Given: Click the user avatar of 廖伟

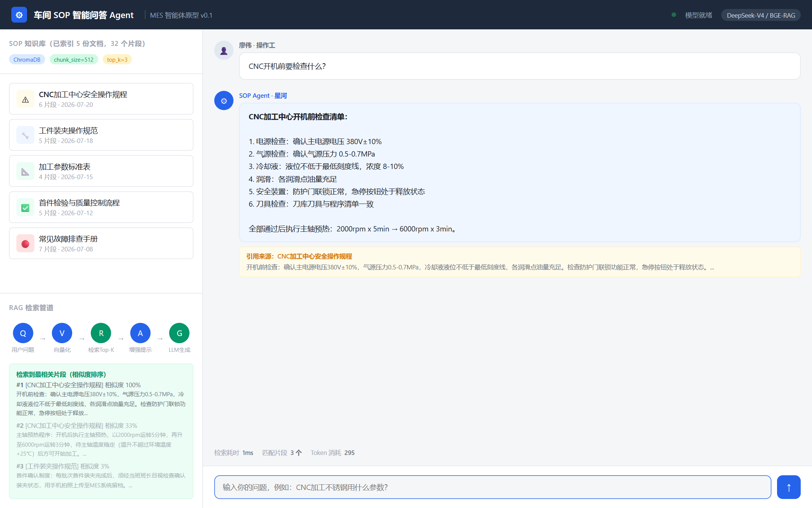Looking at the screenshot, I should click(224, 50).
